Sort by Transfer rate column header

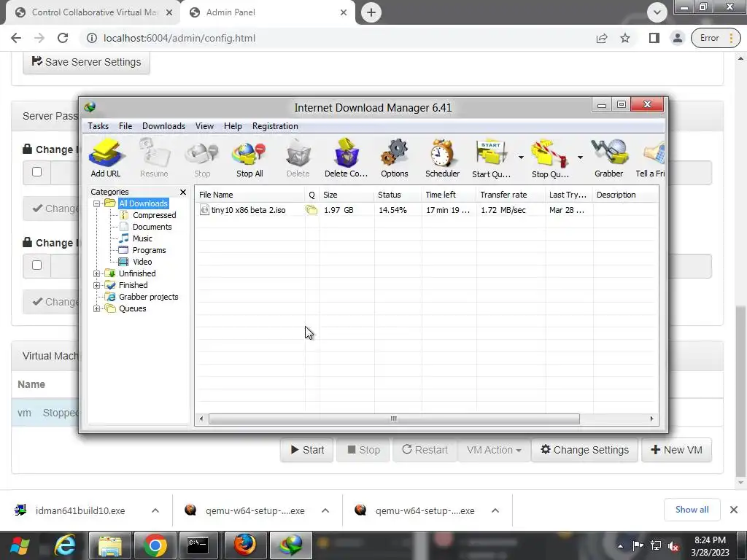(510, 195)
